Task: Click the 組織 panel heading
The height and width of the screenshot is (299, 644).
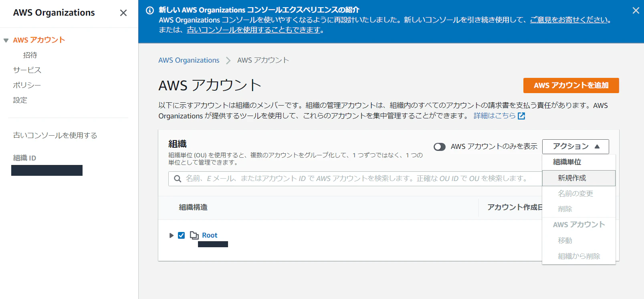Action: [178, 144]
